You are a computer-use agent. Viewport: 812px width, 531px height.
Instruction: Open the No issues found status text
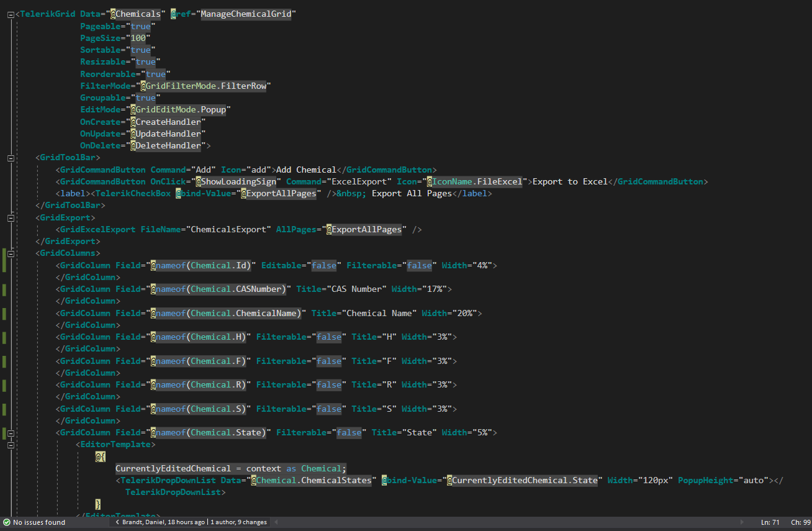click(x=39, y=522)
